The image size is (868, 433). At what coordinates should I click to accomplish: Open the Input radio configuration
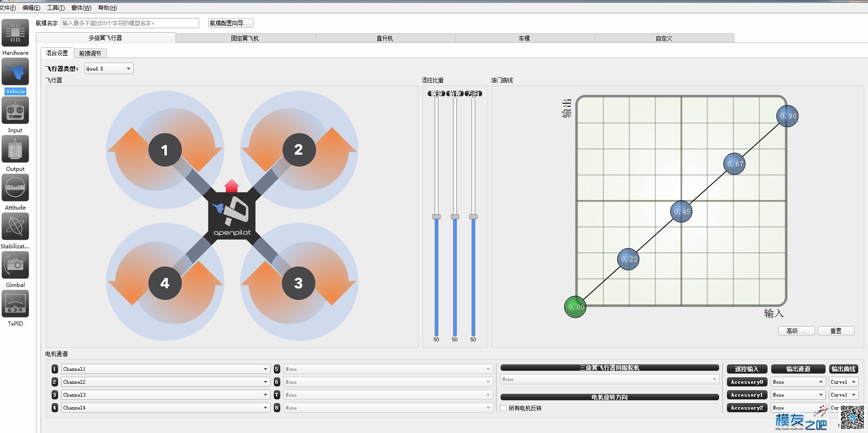point(15,110)
